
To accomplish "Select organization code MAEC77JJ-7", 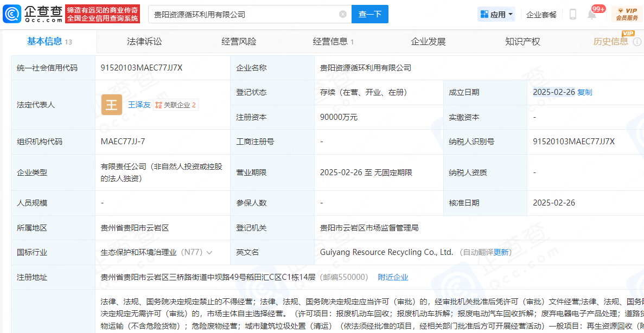I will coord(123,142).
